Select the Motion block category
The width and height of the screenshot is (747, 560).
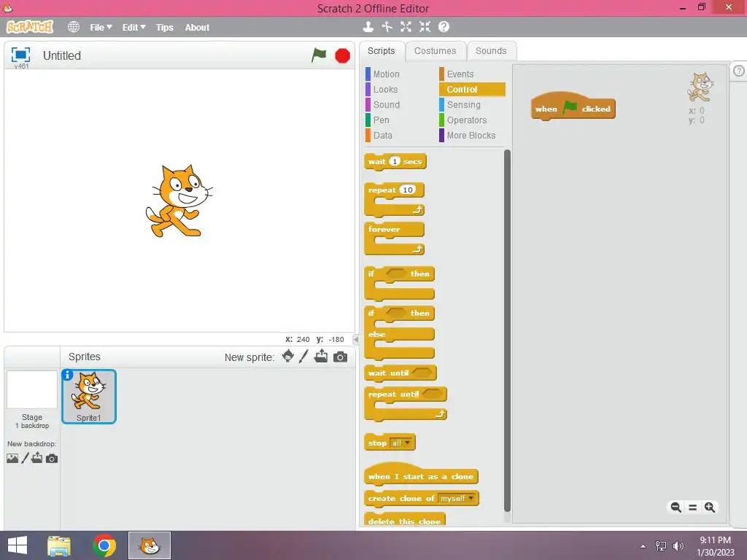(x=386, y=74)
